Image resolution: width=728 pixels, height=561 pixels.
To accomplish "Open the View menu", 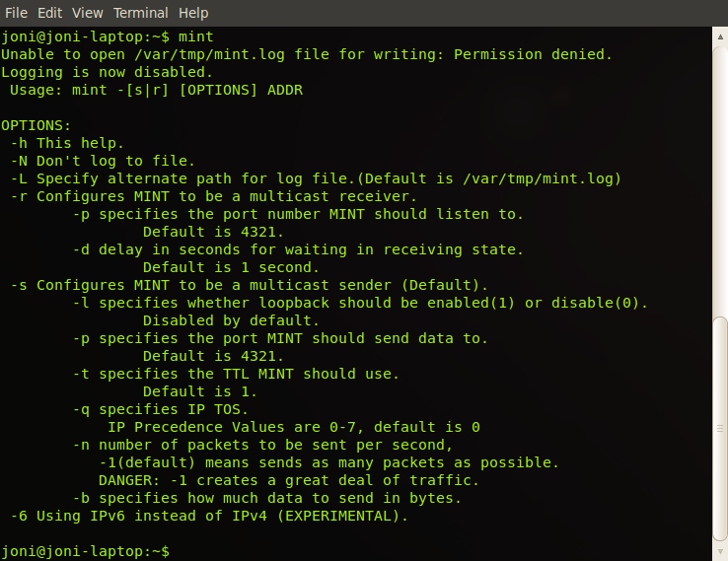I will (x=87, y=13).
